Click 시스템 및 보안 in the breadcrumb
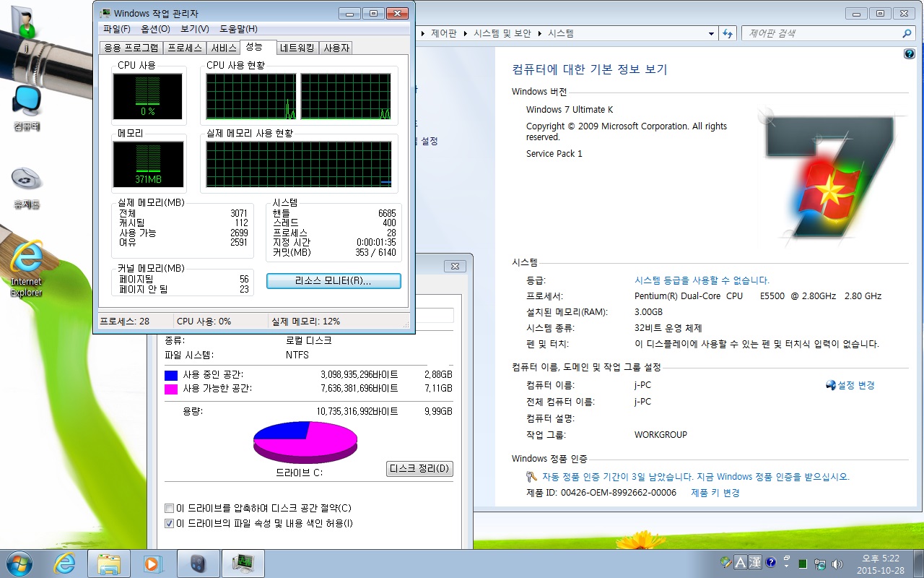This screenshot has height=578, width=924. click(502, 33)
